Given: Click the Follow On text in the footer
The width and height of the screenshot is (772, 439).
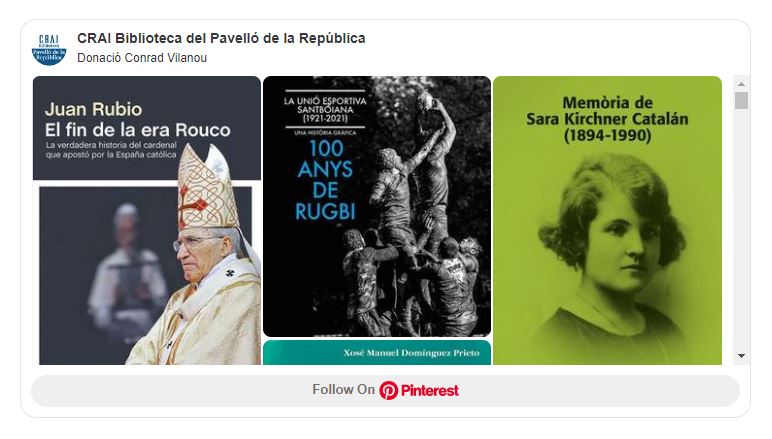Looking at the screenshot, I should [343, 390].
